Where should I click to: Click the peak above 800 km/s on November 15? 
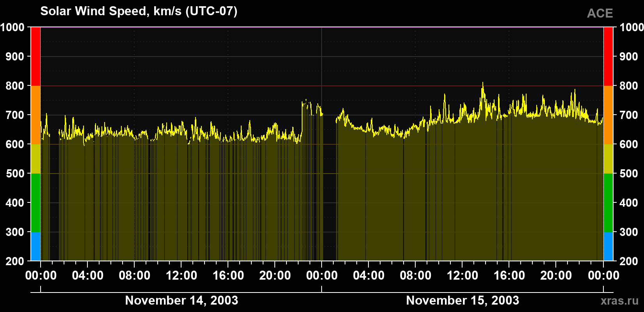[x=483, y=84]
